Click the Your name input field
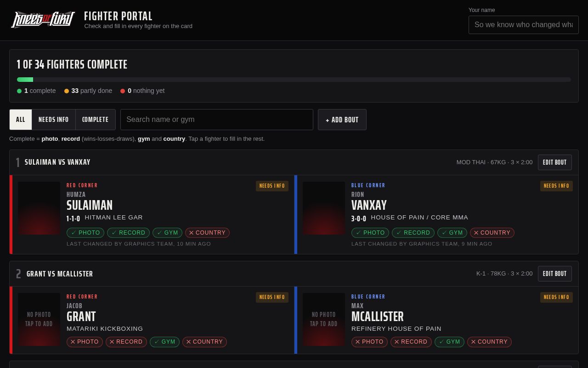Screen dimensions: 588x368 (523, 25)
